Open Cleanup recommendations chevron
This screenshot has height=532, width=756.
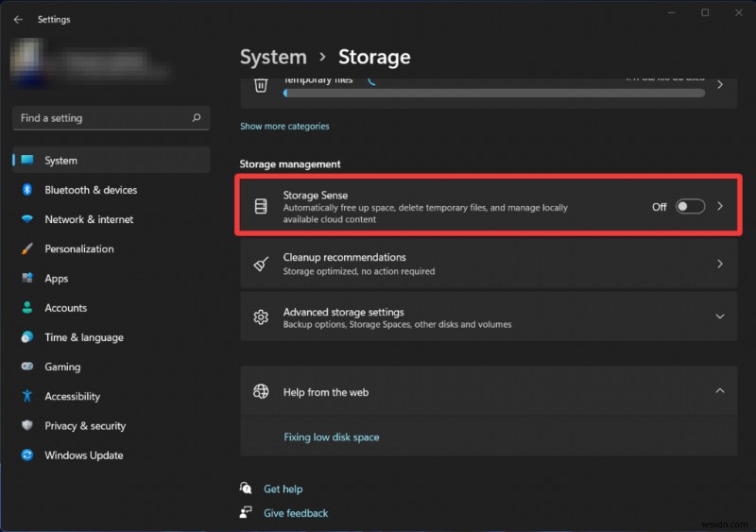(x=720, y=264)
